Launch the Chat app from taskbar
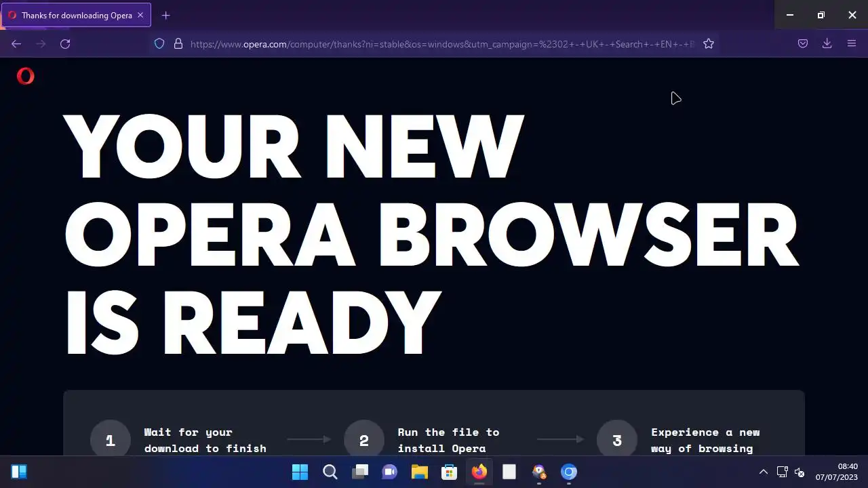 point(389,472)
